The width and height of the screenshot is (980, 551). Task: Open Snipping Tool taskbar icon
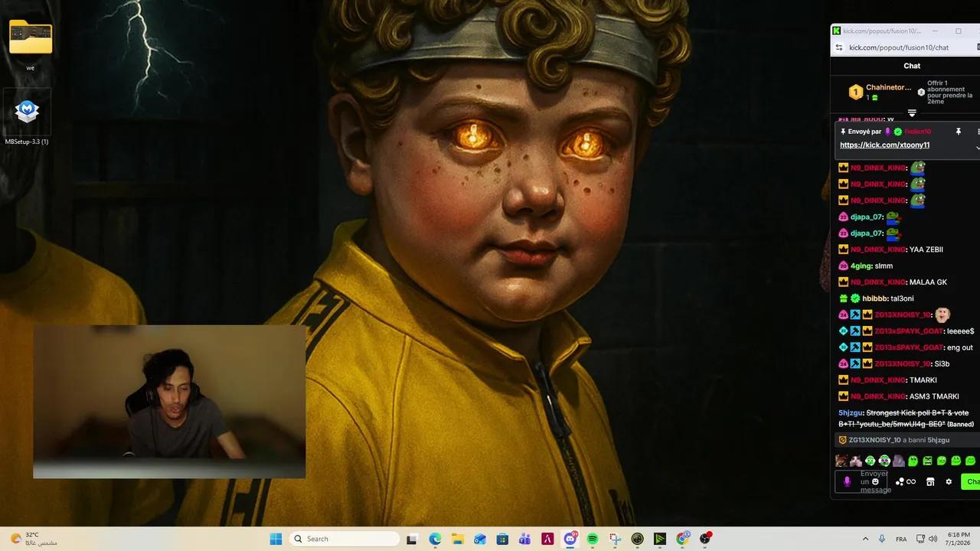click(615, 539)
